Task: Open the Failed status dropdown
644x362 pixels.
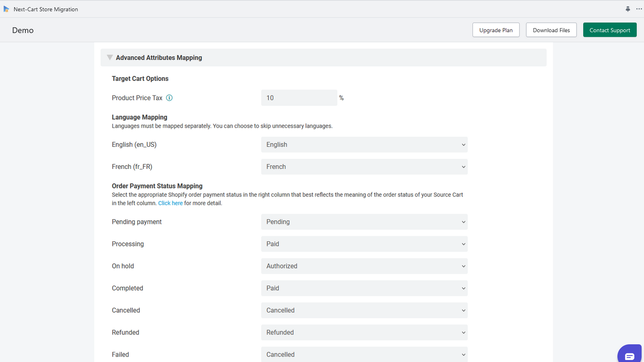Action: pos(364,354)
